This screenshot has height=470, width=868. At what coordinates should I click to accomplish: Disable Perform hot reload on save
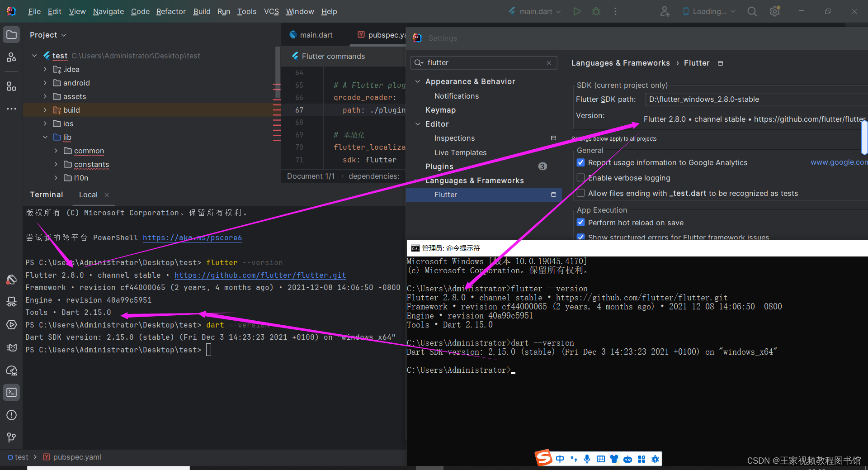pos(580,222)
